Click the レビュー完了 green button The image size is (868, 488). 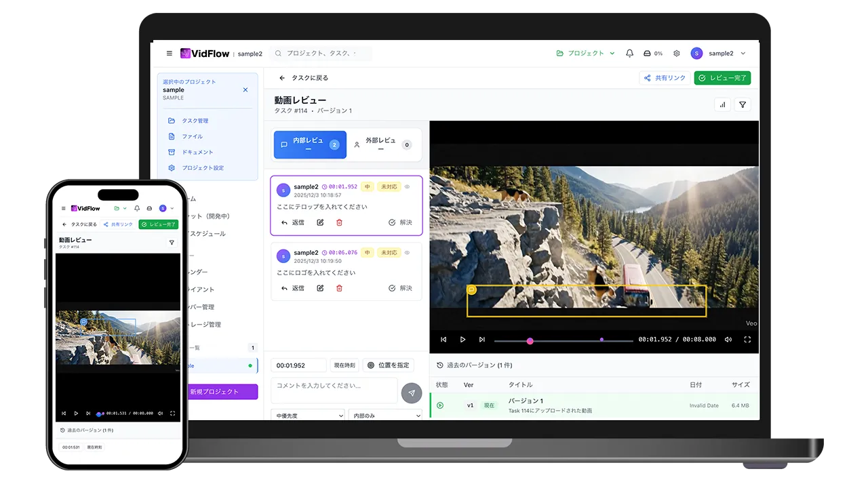click(722, 78)
